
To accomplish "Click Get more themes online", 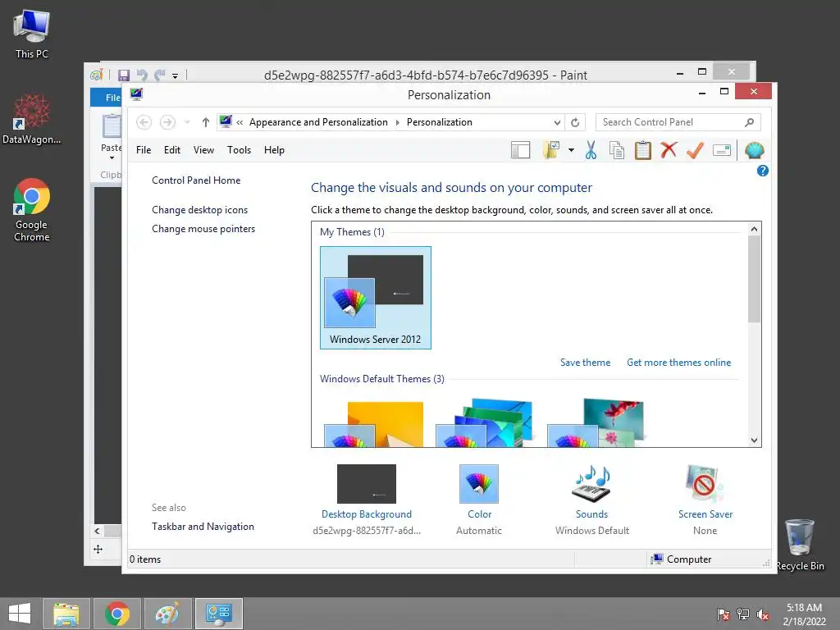I will coord(678,363).
